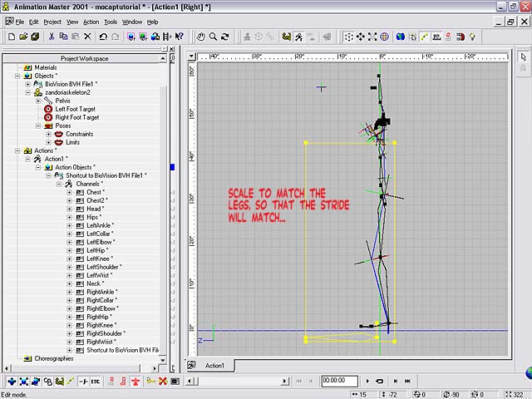This screenshot has height=399, width=532.
Task: Collapse the Channels tree node
Action: [x=59, y=184]
